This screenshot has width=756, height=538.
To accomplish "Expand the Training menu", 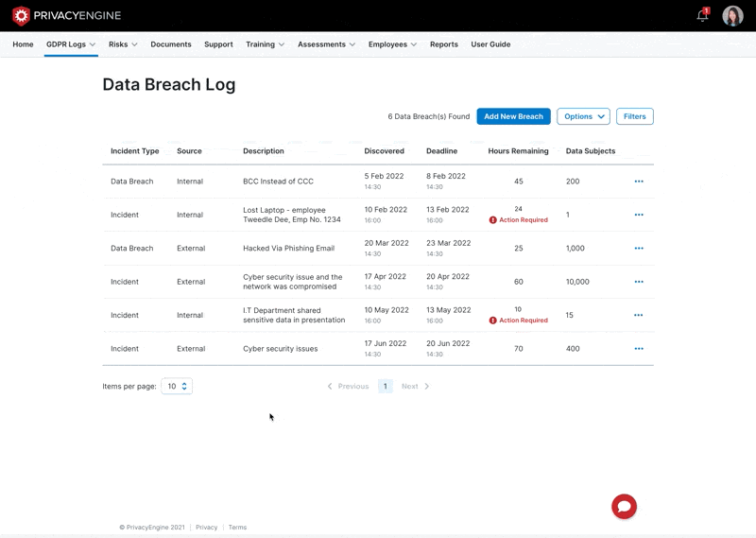I will 266,44.
